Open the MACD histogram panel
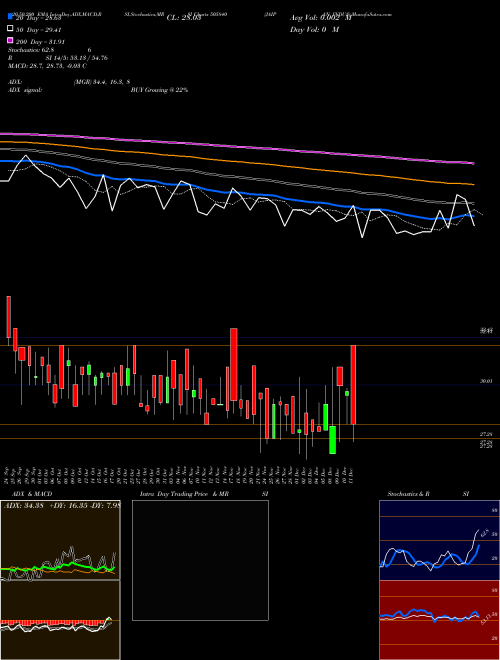 (x=60, y=620)
